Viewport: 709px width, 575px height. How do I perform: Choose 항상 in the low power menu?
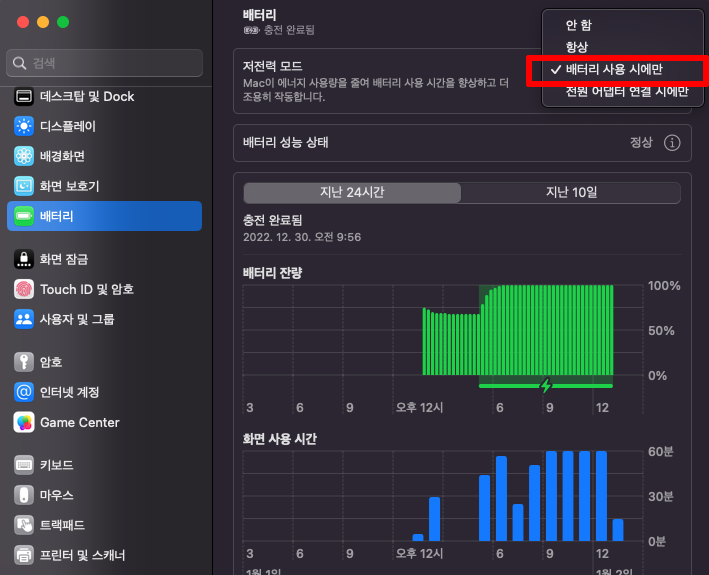(577, 47)
